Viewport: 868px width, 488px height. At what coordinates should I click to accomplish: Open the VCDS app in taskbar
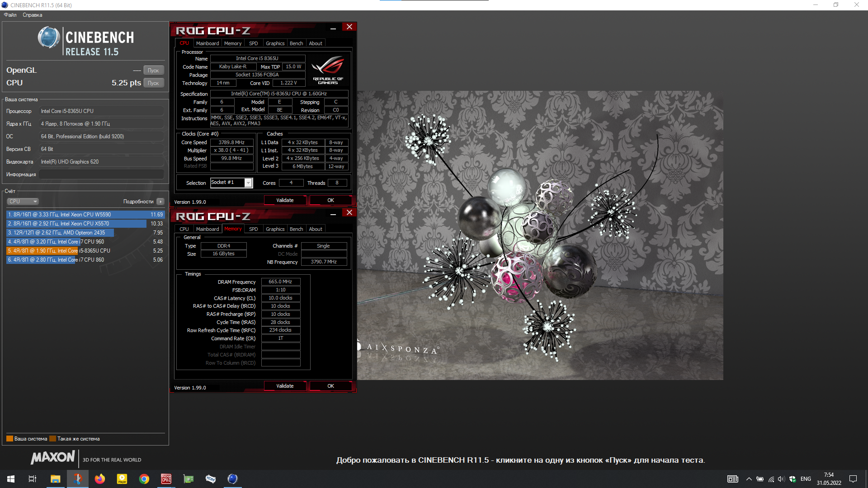(210, 479)
